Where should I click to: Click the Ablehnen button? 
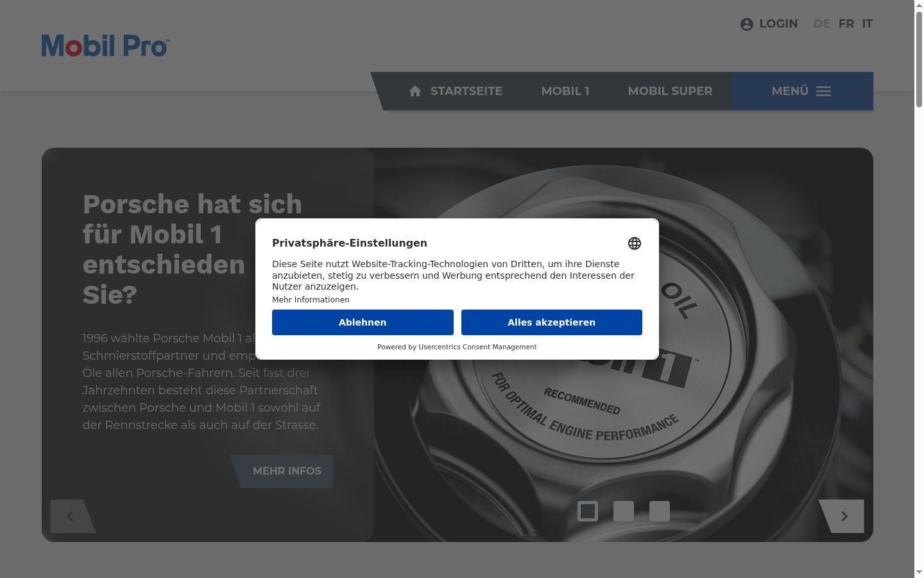pos(363,322)
